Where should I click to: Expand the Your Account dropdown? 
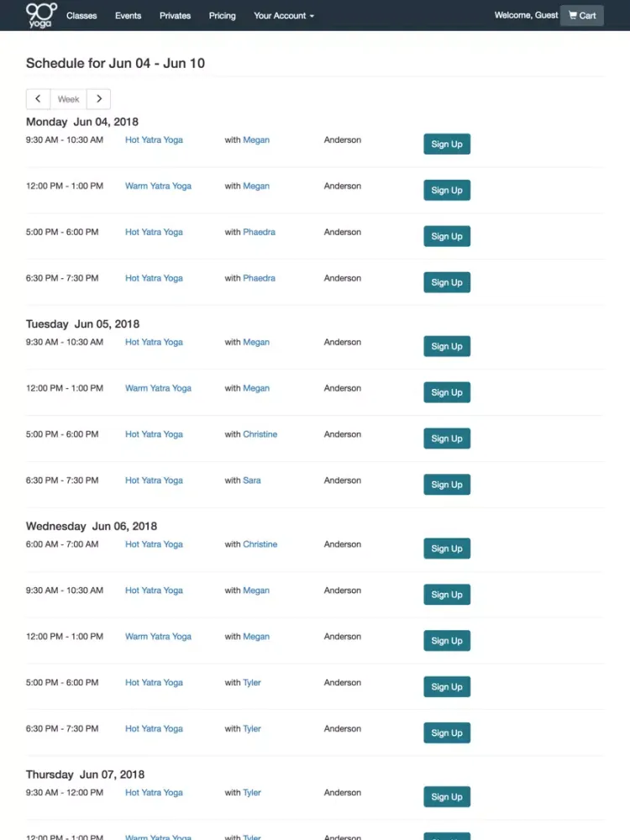click(x=284, y=15)
